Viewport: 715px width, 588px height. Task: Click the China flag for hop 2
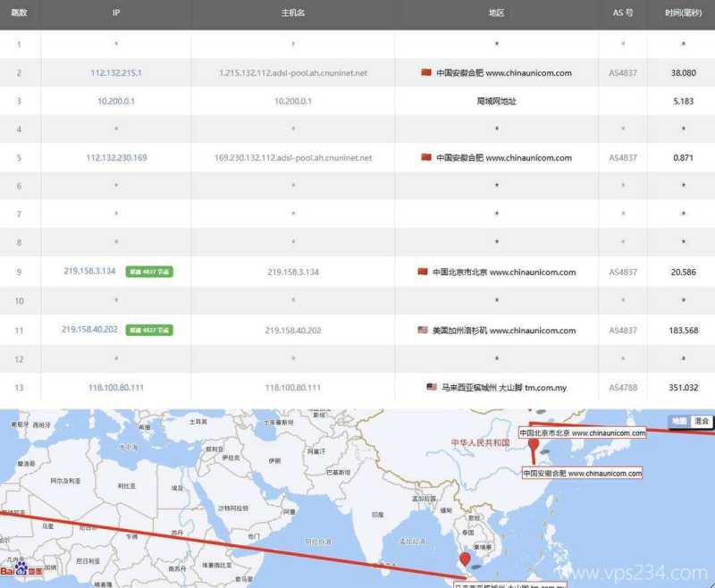pyautogui.click(x=426, y=72)
